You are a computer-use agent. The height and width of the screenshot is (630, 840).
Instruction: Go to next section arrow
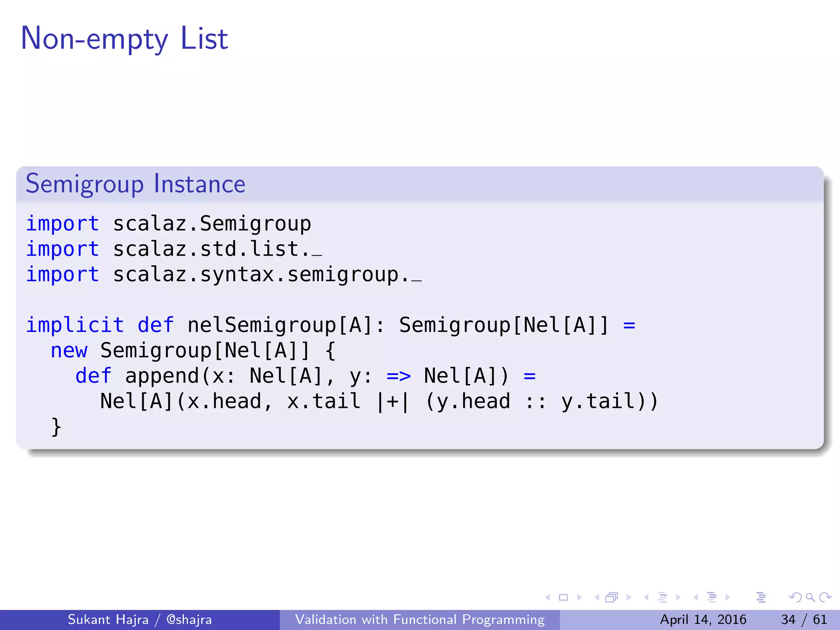[728, 598]
